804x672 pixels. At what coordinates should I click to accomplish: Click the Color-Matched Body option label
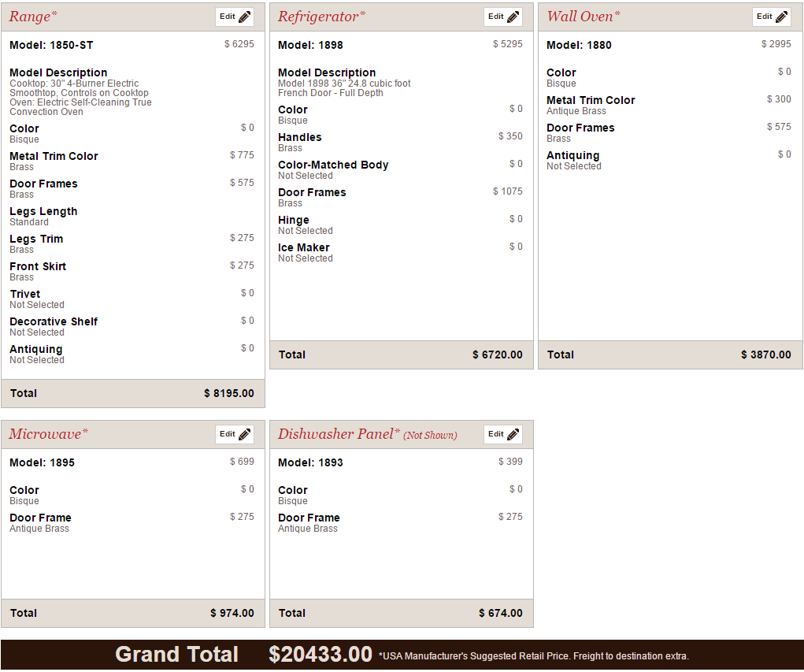click(333, 165)
